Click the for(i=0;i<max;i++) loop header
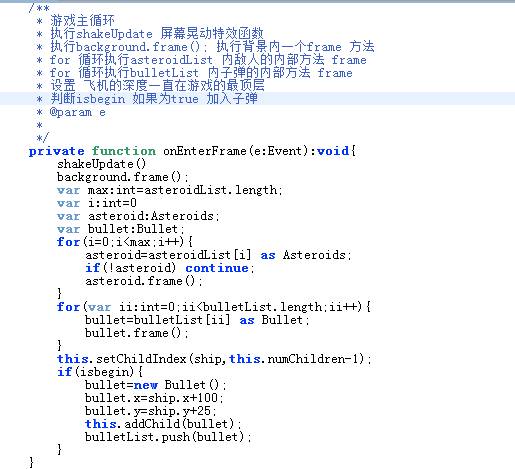The image size is (515, 469). 125,242
